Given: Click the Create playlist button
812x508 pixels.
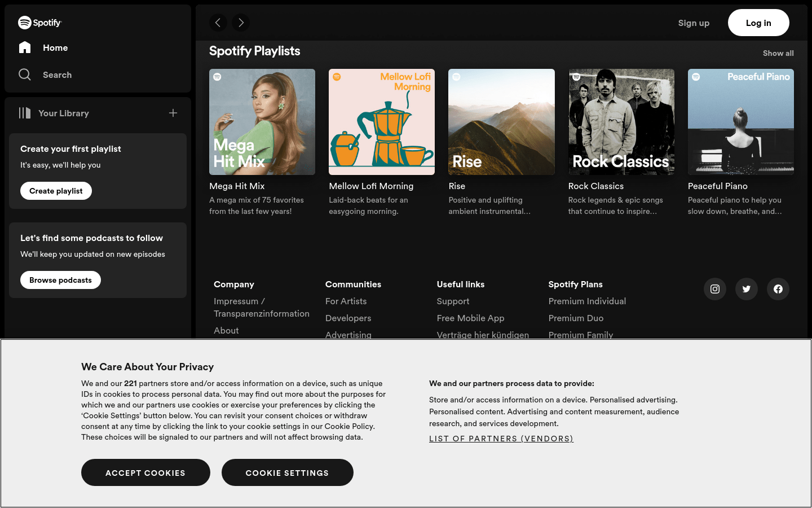Looking at the screenshot, I should (56, 191).
